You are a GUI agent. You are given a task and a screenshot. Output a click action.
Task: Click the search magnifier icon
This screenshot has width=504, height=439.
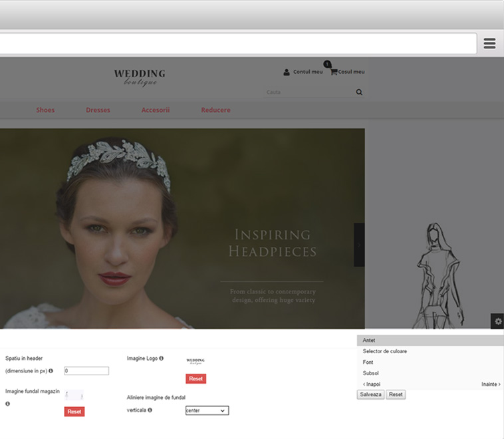tap(359, 92)
